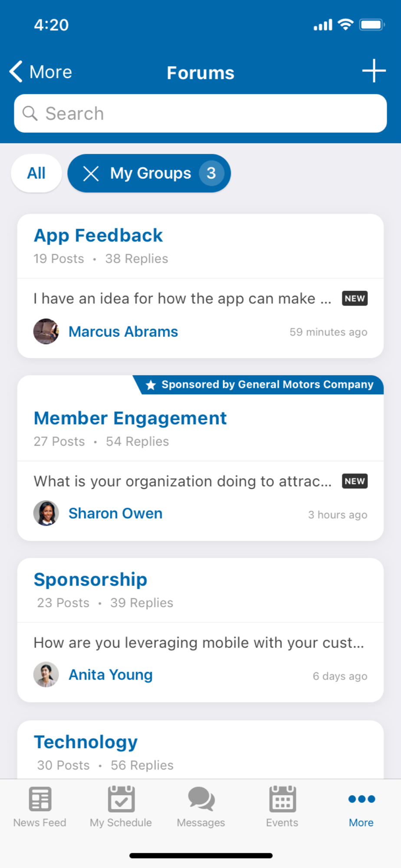Clear My Groups filter with the X icon

point(91,174)
